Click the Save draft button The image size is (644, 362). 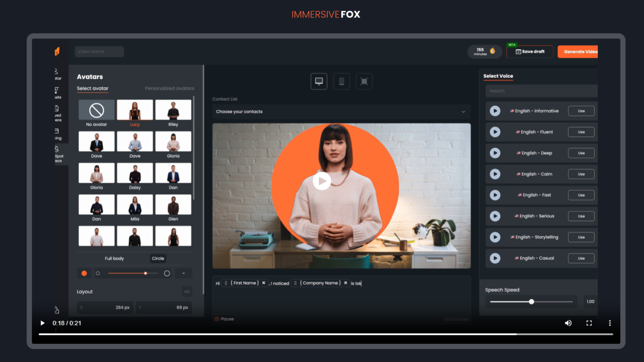530,52
